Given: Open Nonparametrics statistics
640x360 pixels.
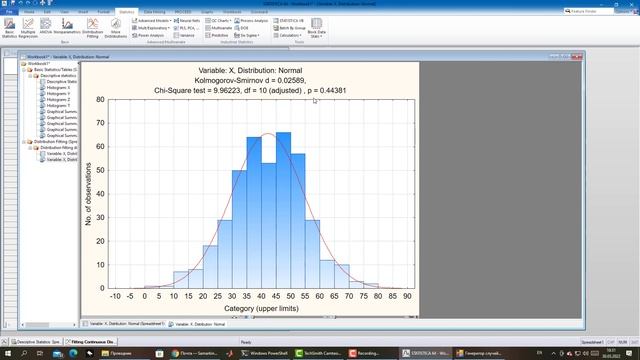Looking at the screenshot, I should pos(67,27).
